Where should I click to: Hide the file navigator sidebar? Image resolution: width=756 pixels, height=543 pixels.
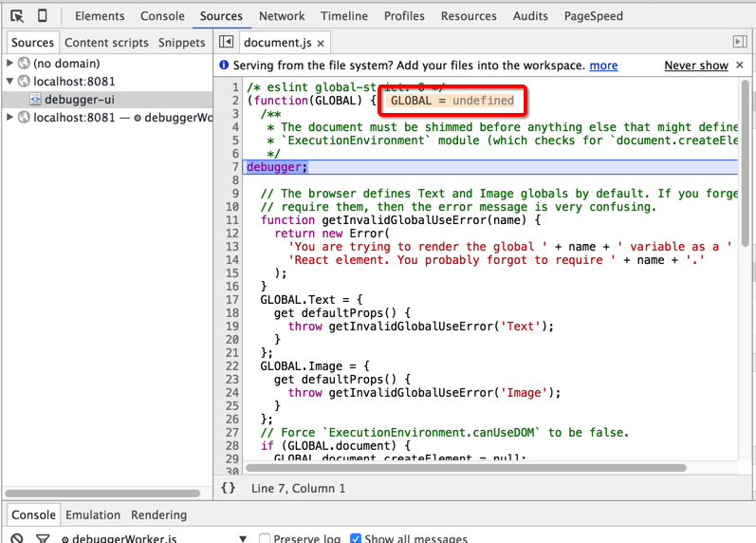pos(226,42)
